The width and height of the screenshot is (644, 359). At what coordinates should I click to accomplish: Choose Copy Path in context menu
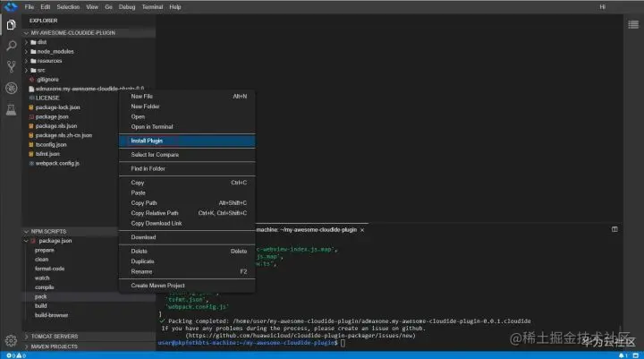(x=187, y=203)
